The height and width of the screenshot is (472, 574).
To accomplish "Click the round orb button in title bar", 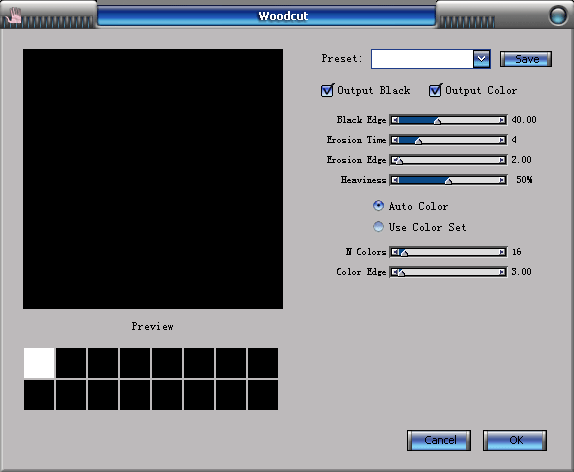I will (x=558, y=15).
